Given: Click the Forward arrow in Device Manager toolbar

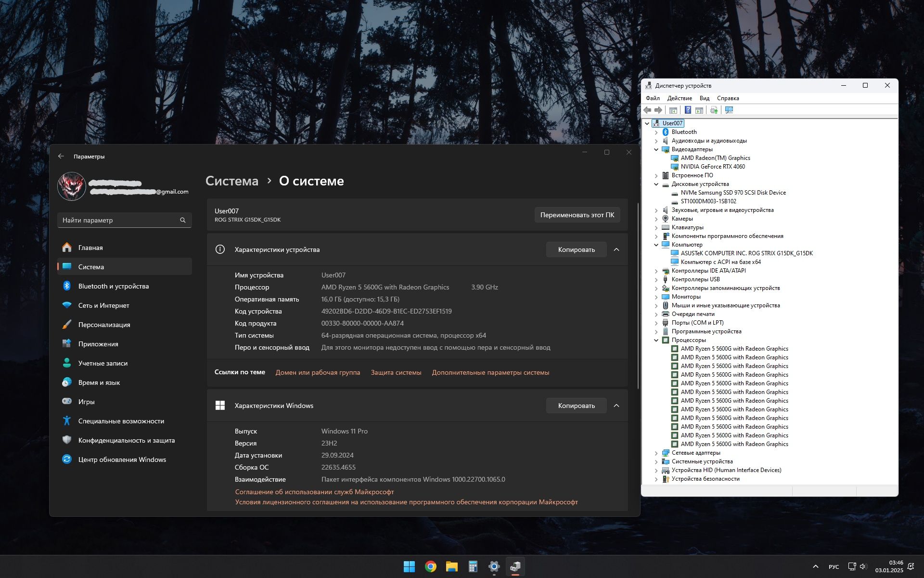Looking at the screenshot, I should coord(658,110).
